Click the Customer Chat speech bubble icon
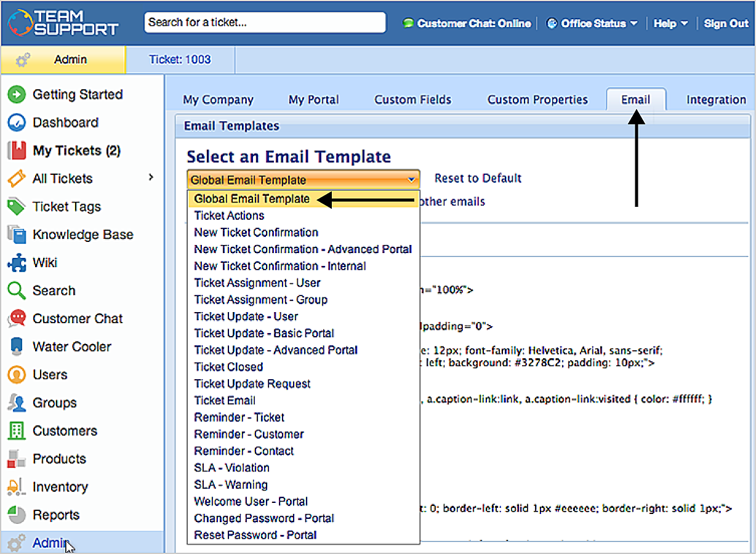This screenshot has width=756, height=554. [16, 319]
